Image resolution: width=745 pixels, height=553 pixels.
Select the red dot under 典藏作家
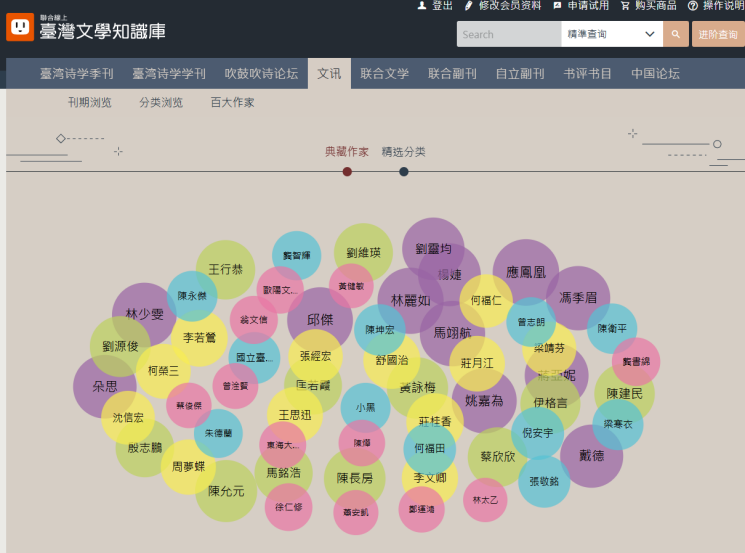347,172
